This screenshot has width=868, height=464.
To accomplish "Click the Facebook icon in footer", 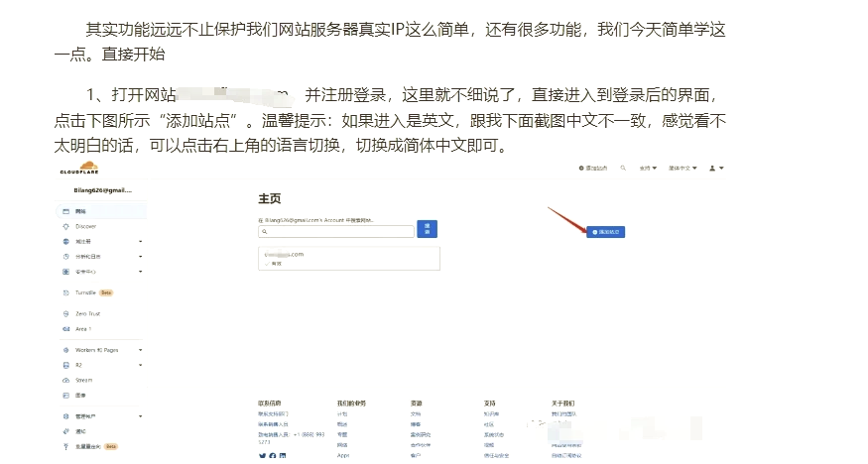I will (273, 456).
